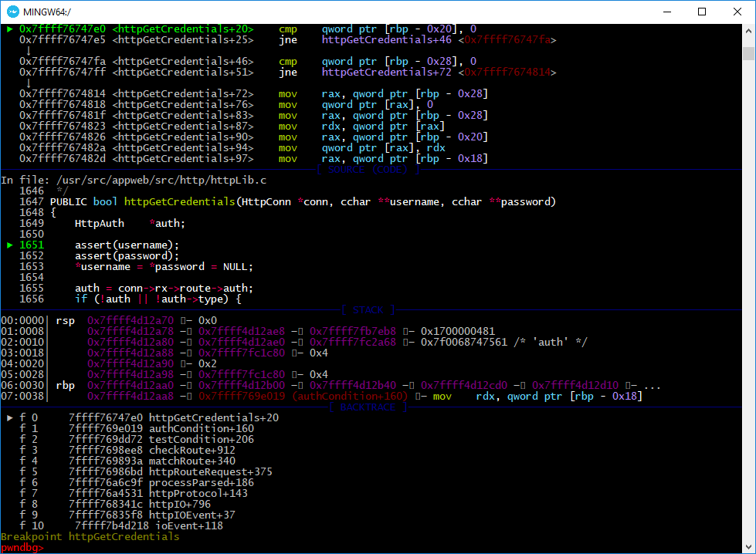Click the instruction at httpGetCredentials+90

[253, 137]
